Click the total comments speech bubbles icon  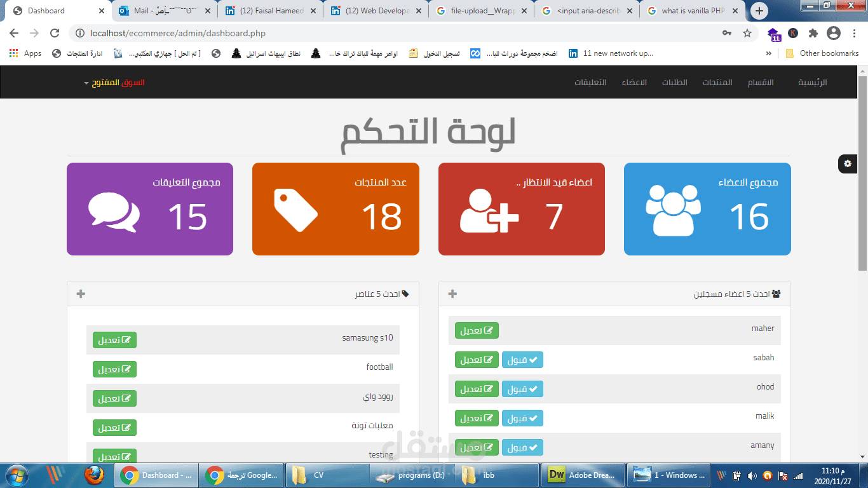click(114, 212)
